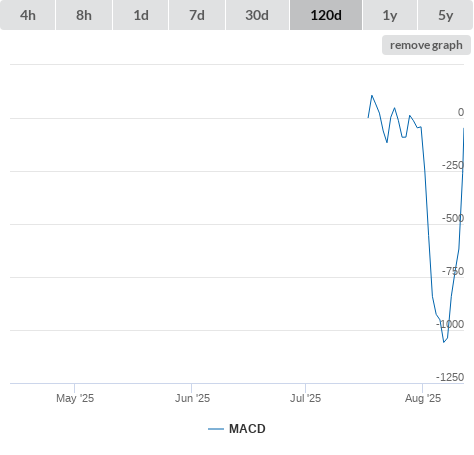Choose the 30d time range
This screenshot has width=474, height=455.
[257, 15]
